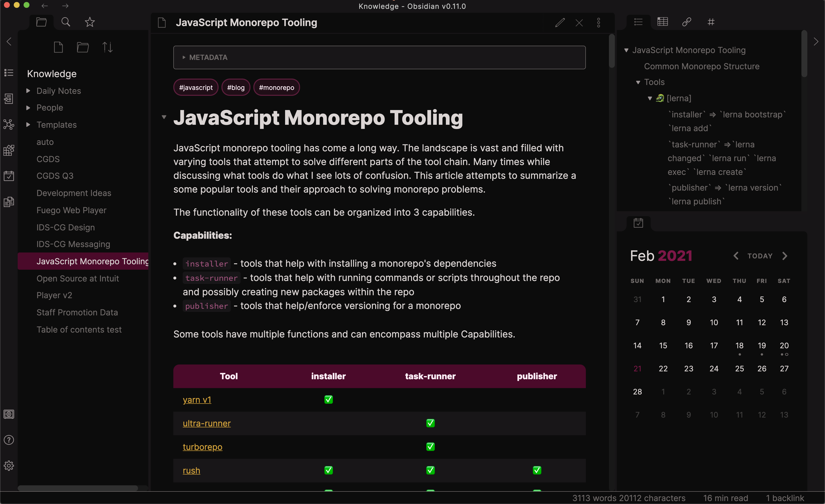Fold the JavaScript Monorepo Tooling heading
The width and height of the screenshot is (825, 504).
(164, 117)
